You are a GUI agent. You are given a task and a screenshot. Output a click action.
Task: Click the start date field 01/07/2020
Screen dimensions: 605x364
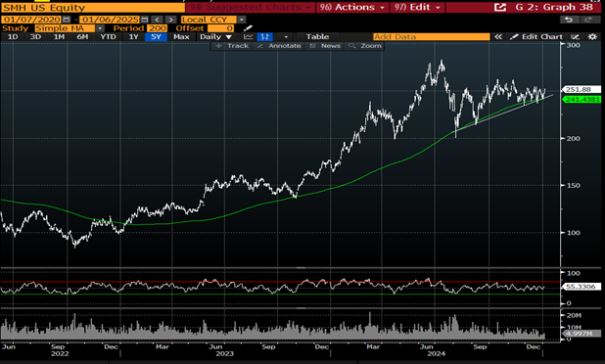(x=31, y=20)
